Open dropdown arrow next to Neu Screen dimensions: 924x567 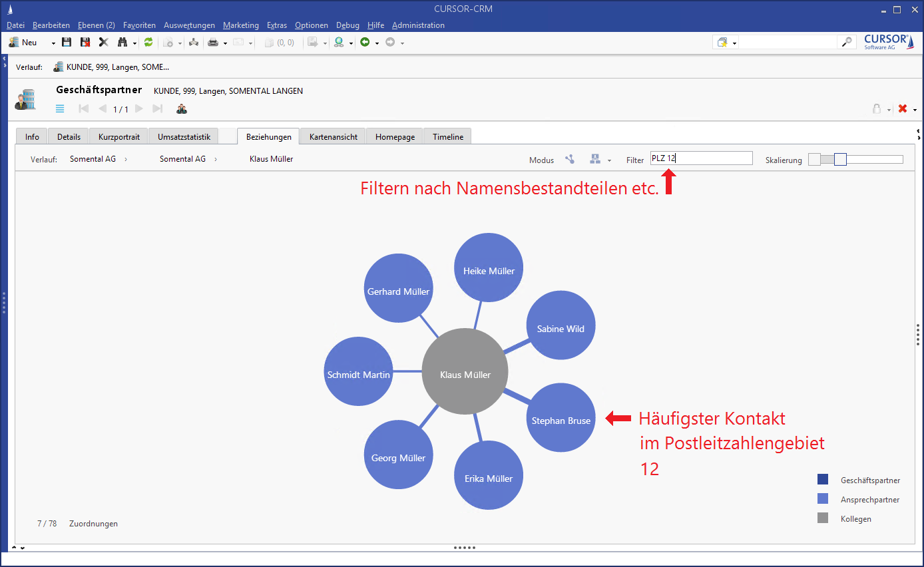(x=53, y=43)
